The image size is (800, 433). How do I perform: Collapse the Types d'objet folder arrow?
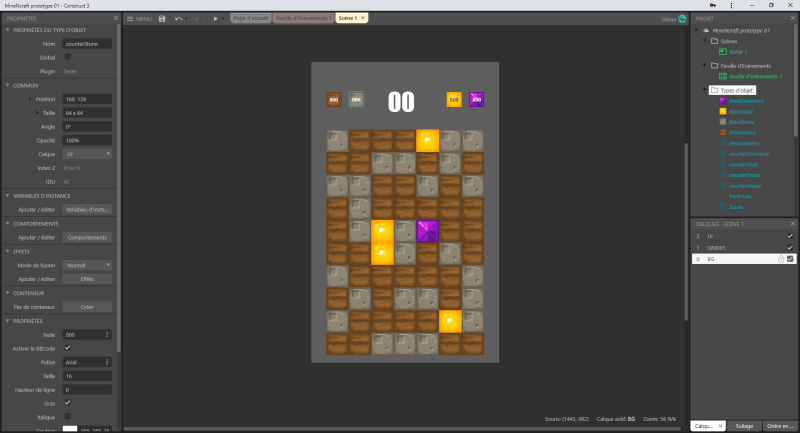tap(705, 90)
